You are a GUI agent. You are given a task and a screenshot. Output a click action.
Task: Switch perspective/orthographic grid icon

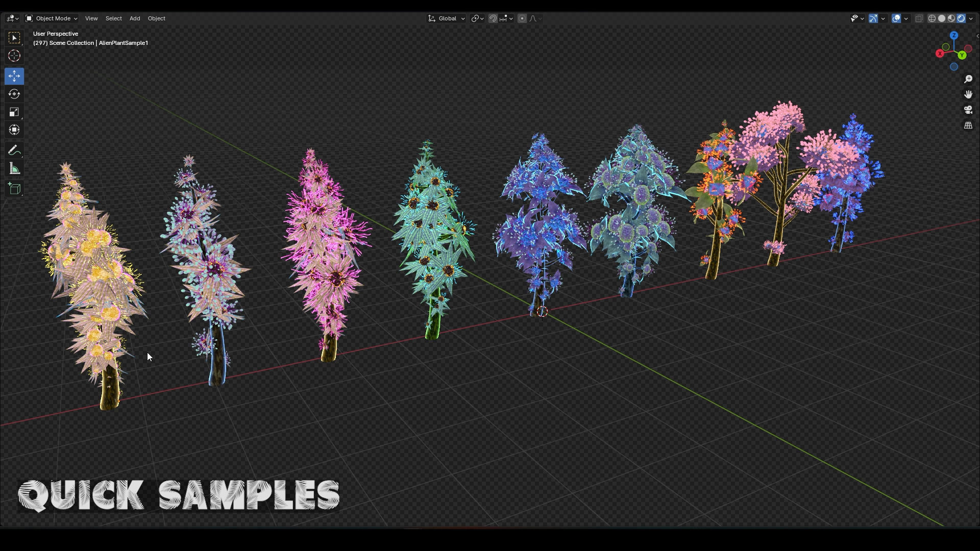point(968,125)
